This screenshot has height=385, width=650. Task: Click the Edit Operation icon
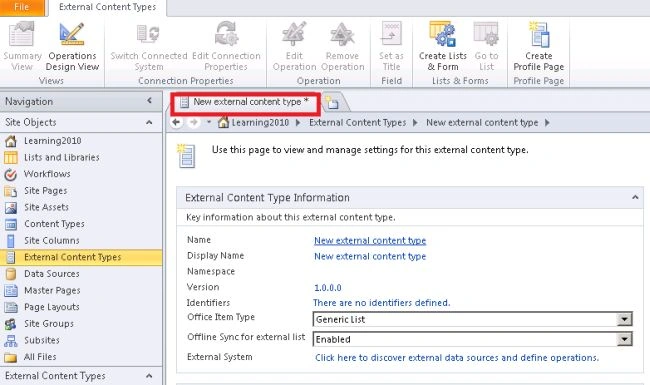click(x=294, y=34)
